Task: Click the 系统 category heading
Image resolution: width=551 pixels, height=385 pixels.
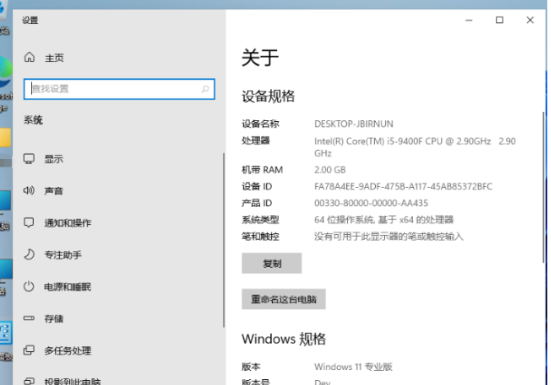Action: [x=33, y=120]
